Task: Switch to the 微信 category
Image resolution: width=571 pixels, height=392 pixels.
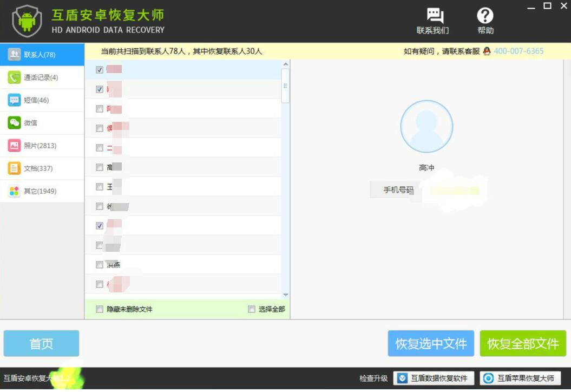Action: click(x=42, y=123)
